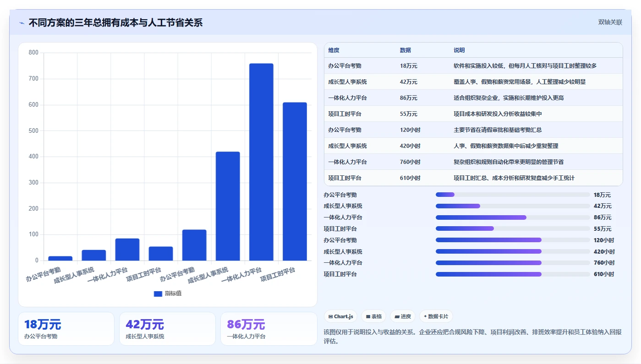This screenshot has height=364, width=641.
Task: Click the progress bar for 86万元
Action: coord(513,217)
